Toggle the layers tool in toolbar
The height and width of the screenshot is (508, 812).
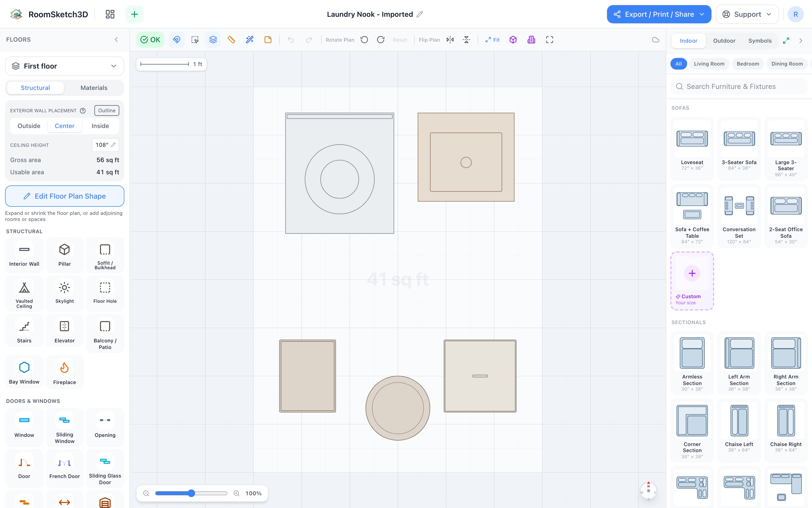point(213,40)
